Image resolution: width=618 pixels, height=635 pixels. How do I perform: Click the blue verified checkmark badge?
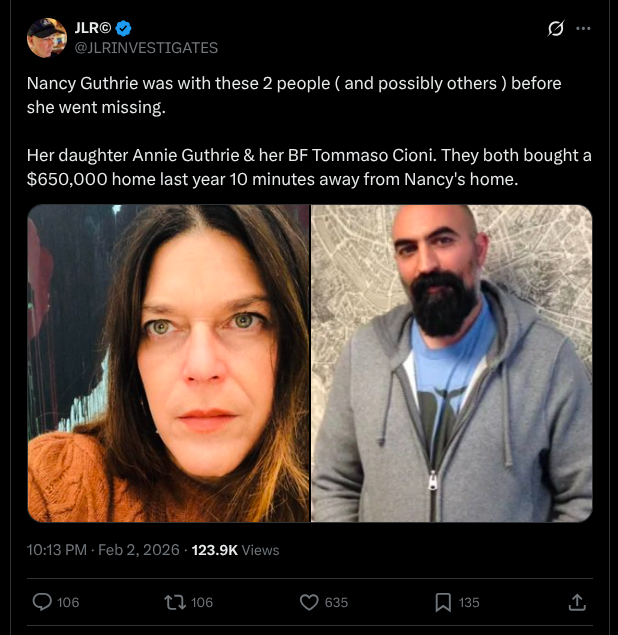123,28
